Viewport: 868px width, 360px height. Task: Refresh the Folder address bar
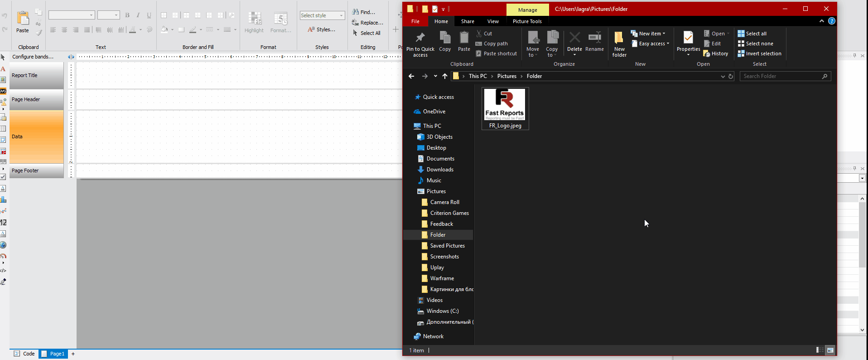pos(731,76)
